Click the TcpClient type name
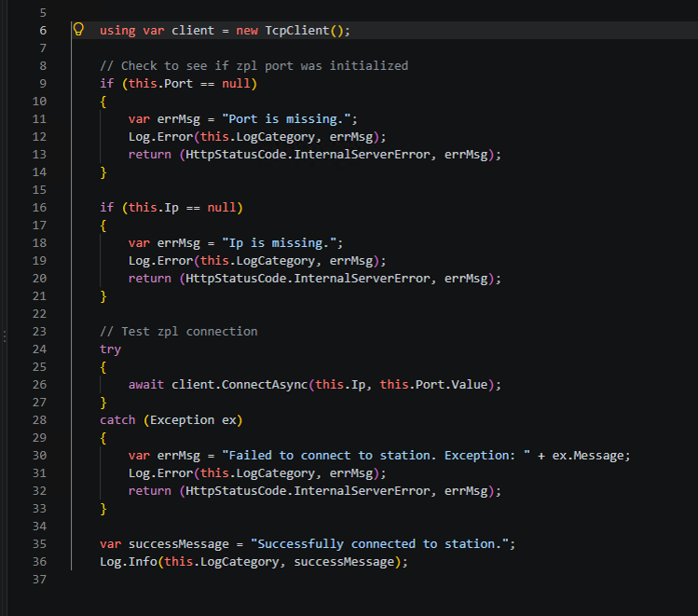Viewport: 698px width, 616px height. click(x=297, y=30)
